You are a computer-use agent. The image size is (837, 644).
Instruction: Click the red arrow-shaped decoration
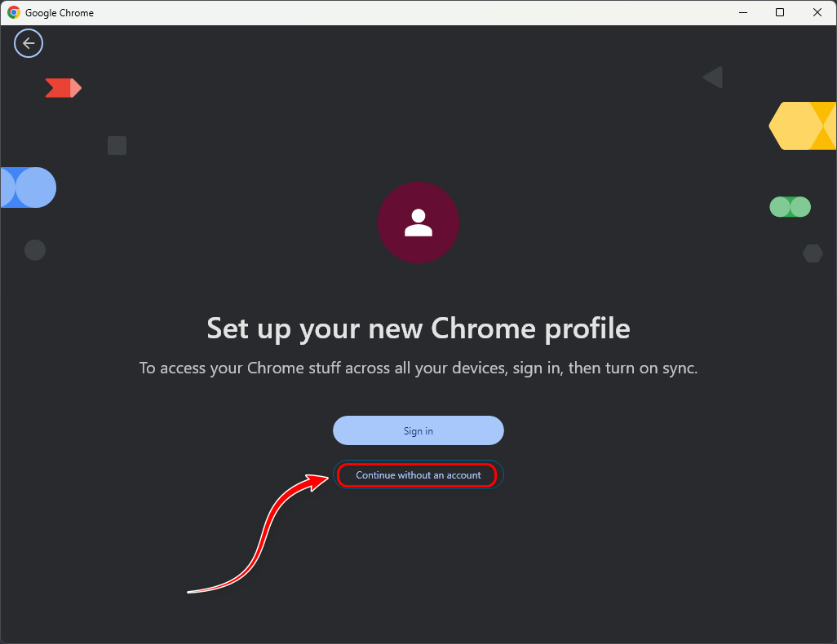click(63, 88)
